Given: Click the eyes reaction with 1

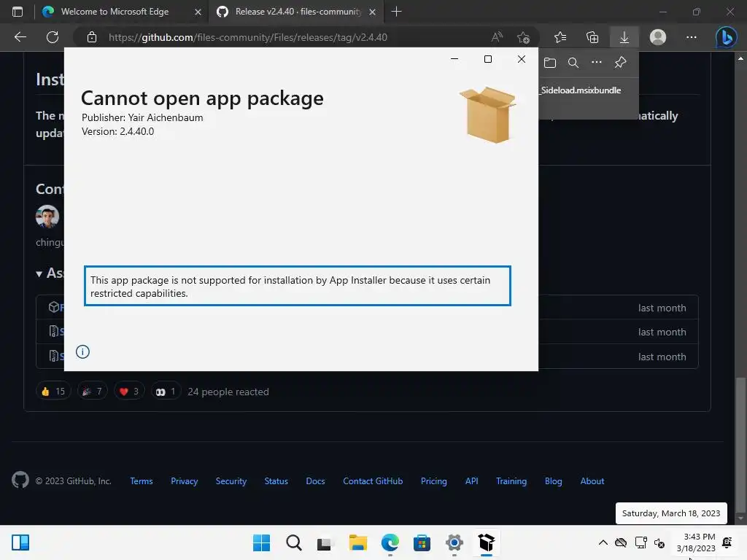Looking at the screenshot, I should [166, 392].
